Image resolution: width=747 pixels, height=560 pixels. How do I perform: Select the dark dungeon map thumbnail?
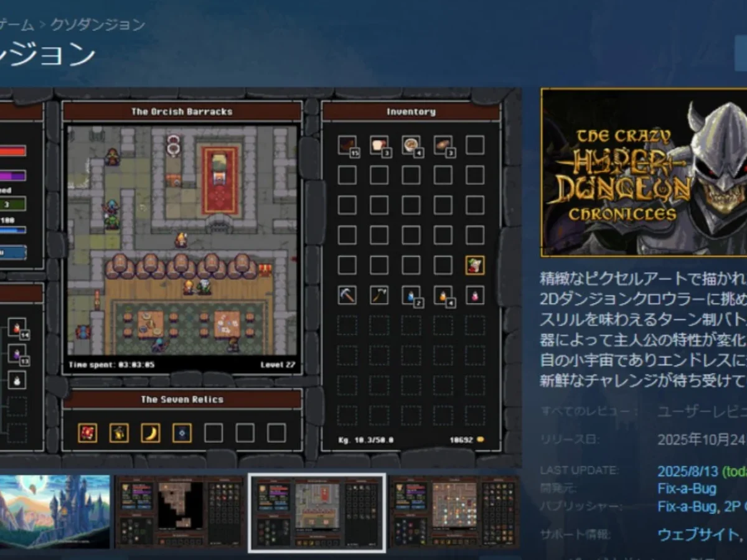pyautogui.click(x=179, y=511)
